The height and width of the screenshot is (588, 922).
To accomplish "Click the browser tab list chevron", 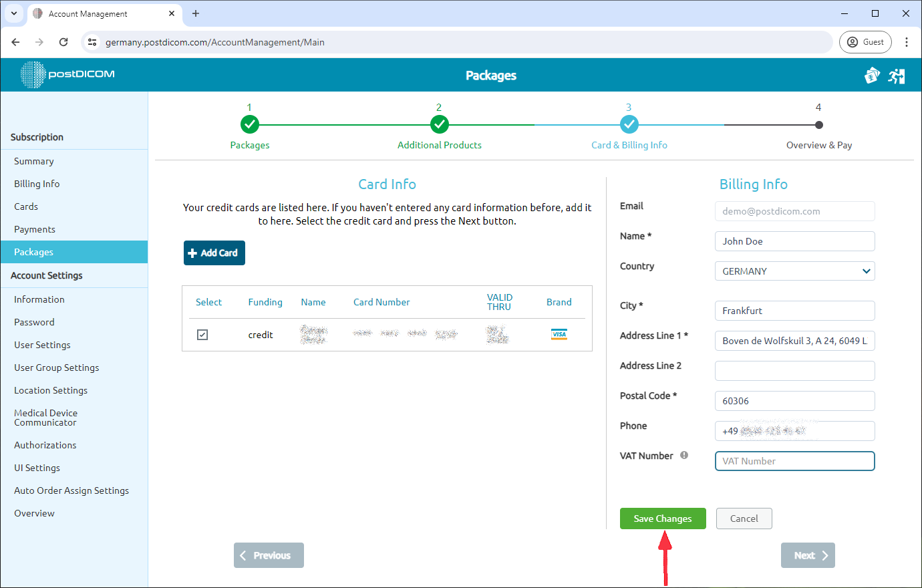I will [13, 13].
